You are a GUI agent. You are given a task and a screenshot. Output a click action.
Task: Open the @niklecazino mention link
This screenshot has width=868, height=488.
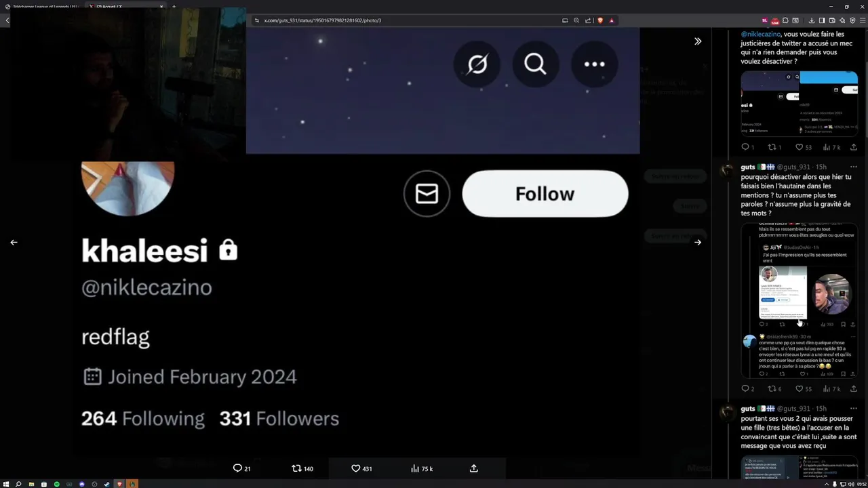tap(760, 34)
